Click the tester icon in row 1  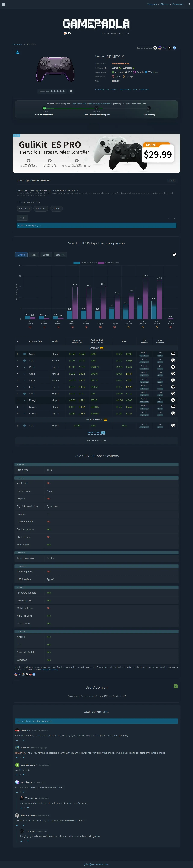click(173, 354)
